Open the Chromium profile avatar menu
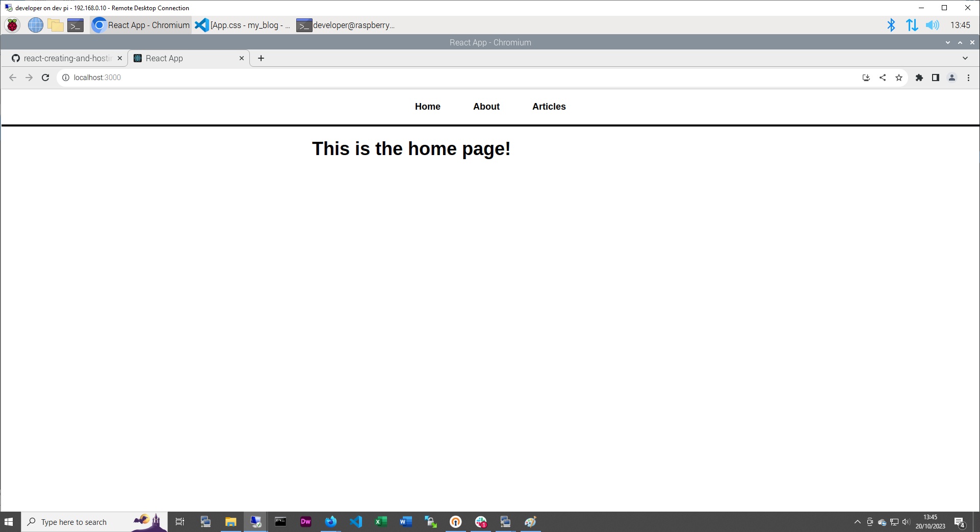Screen dimensions: 980x532 click(951, 78)
